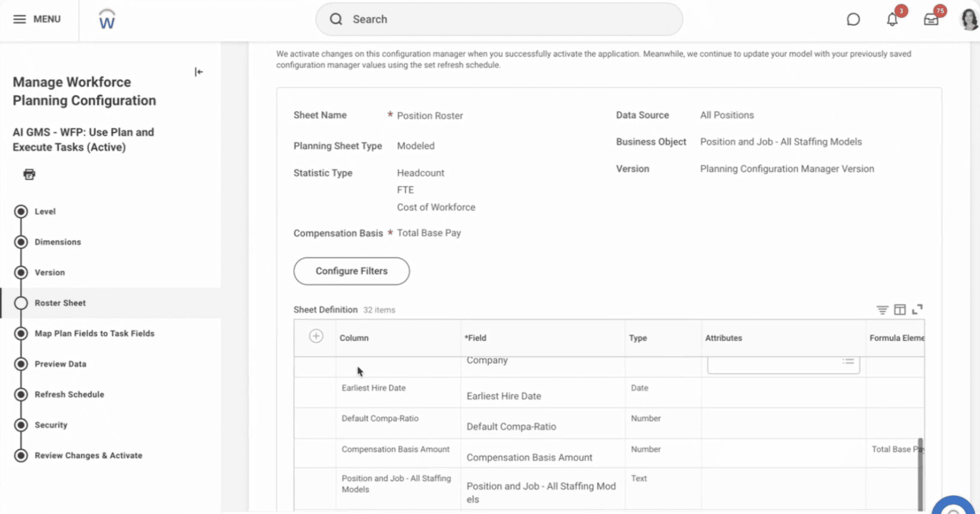Image resolution: width=980 pixels, height=514 pixels.
Task: Open the Attributes prompt list icon
Action: pos(848,361)
